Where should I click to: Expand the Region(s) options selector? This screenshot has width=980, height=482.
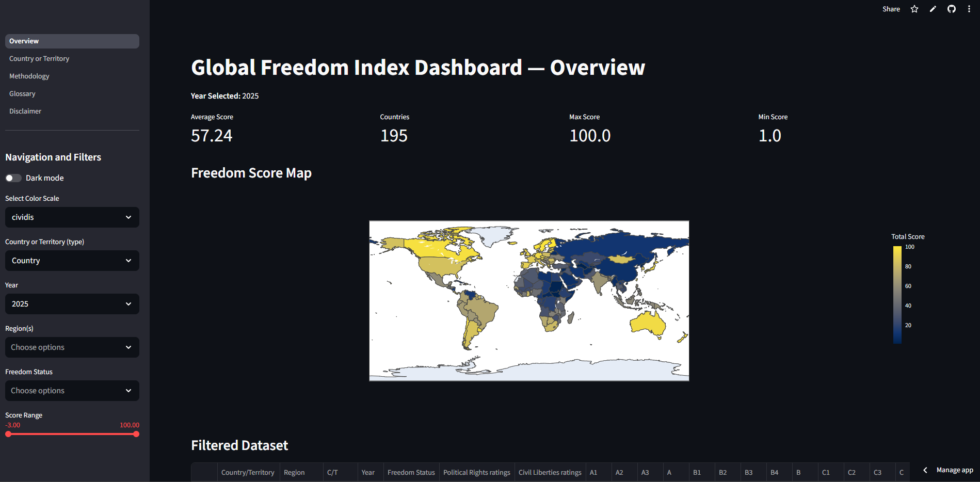coord(72,347)
